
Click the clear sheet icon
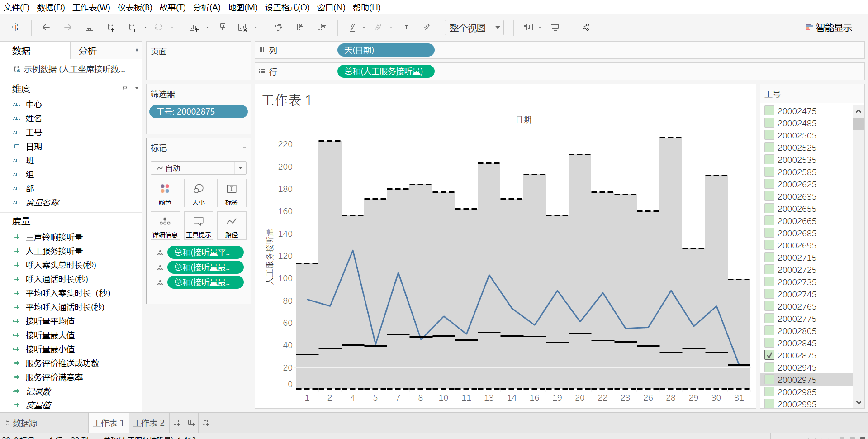coord(243,27)
